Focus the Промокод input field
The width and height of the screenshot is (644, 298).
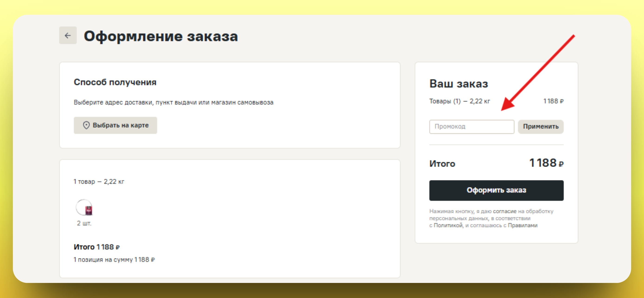pos(472,127)
